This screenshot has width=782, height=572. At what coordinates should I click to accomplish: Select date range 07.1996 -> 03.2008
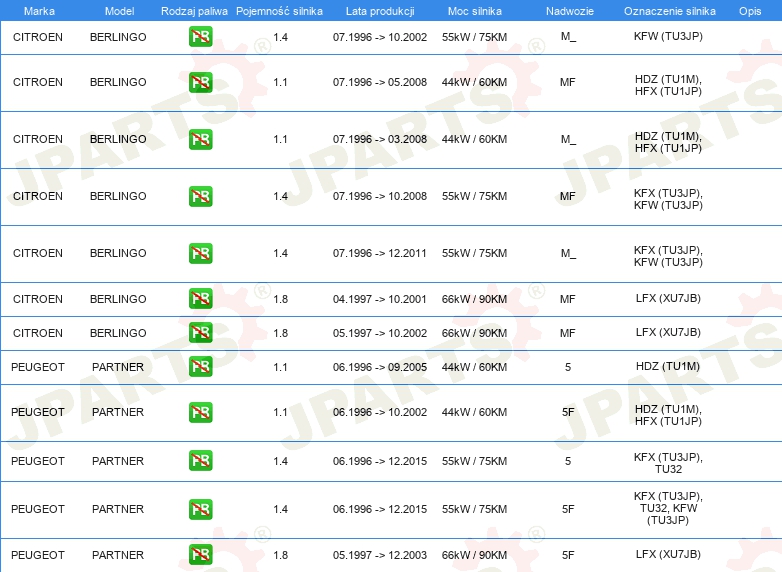(380, 139)
